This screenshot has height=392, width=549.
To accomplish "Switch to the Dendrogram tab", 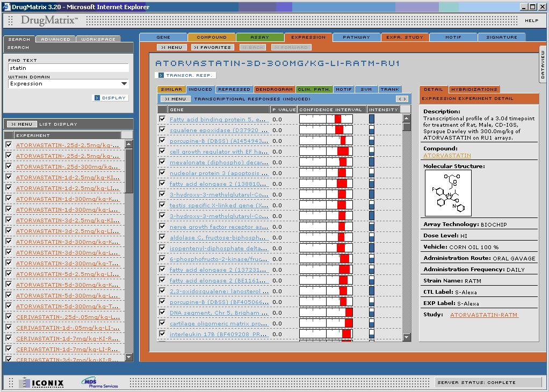I will (x=274, y=89).
